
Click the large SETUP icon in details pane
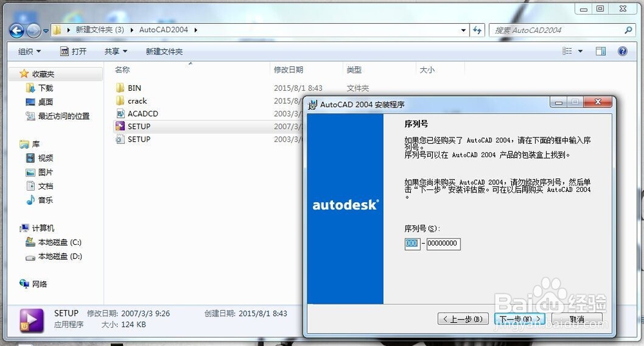click(32, 320)
